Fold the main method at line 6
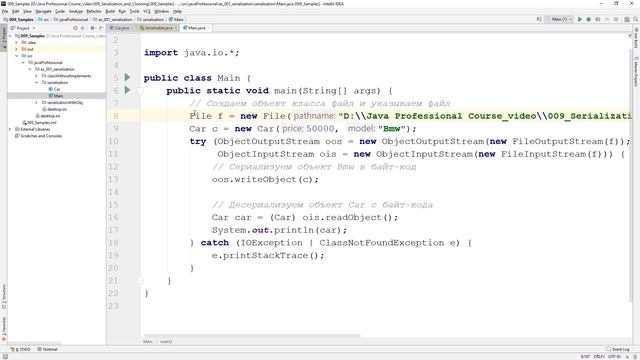Image resolution: width=640 pixels, height=360 pixels. click(x=140, y=91)
